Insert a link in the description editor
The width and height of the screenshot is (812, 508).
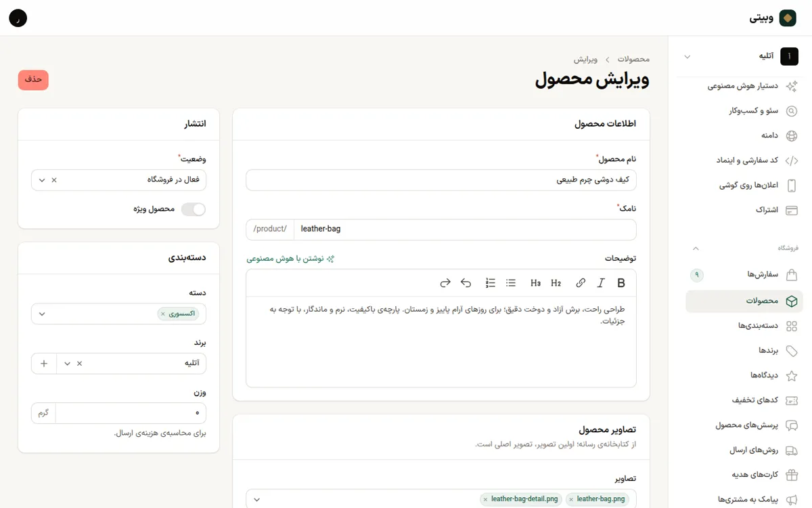point(581,283)
